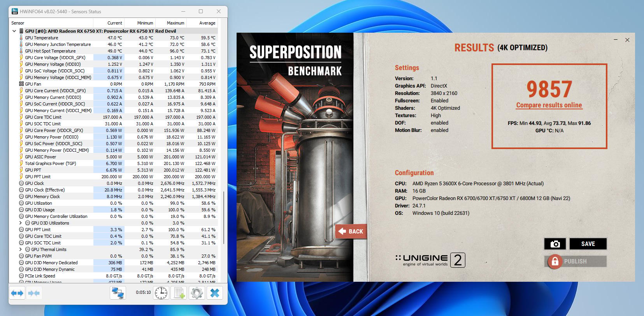
Task: Expand the GPU D3D Utilizations row
Action: (x=21, y=223)
